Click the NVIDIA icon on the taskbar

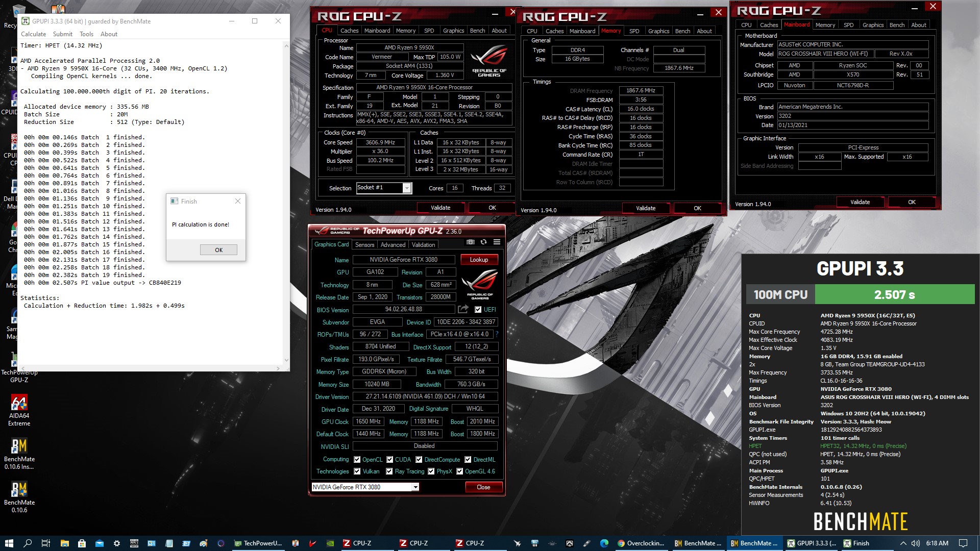[330, 543]
